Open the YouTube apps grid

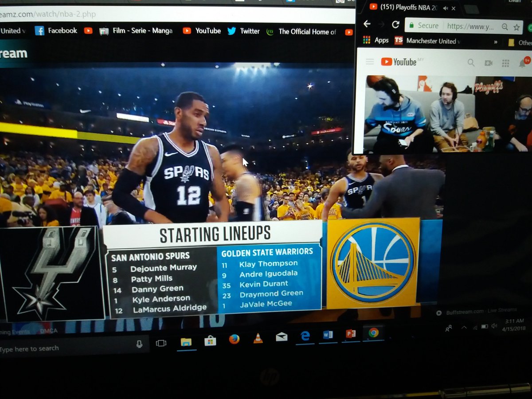click(x=505, y=63)
